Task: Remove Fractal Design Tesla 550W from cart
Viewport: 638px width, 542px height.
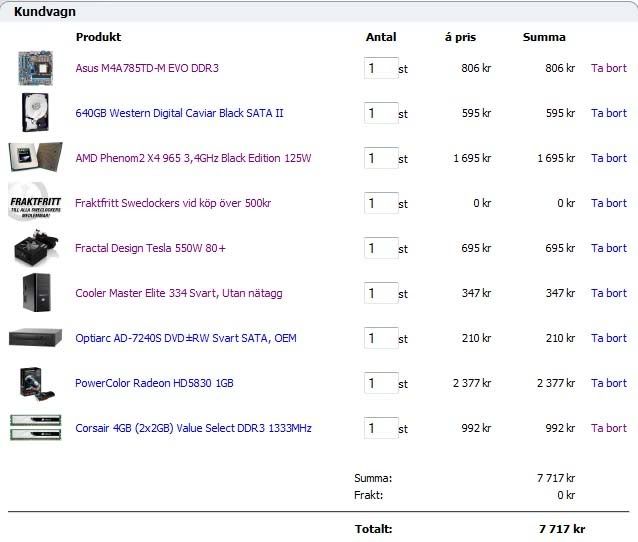Action: click(x=608, y=248)
